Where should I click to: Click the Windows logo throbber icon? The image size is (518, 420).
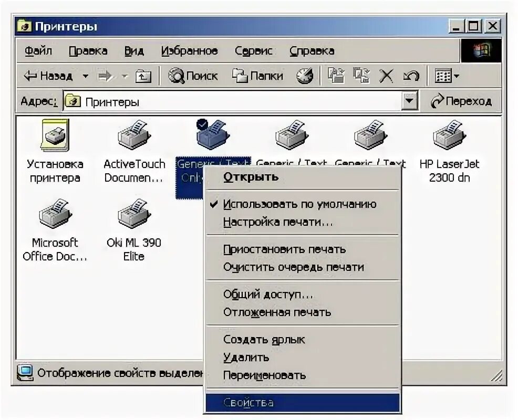click(481, 50)
